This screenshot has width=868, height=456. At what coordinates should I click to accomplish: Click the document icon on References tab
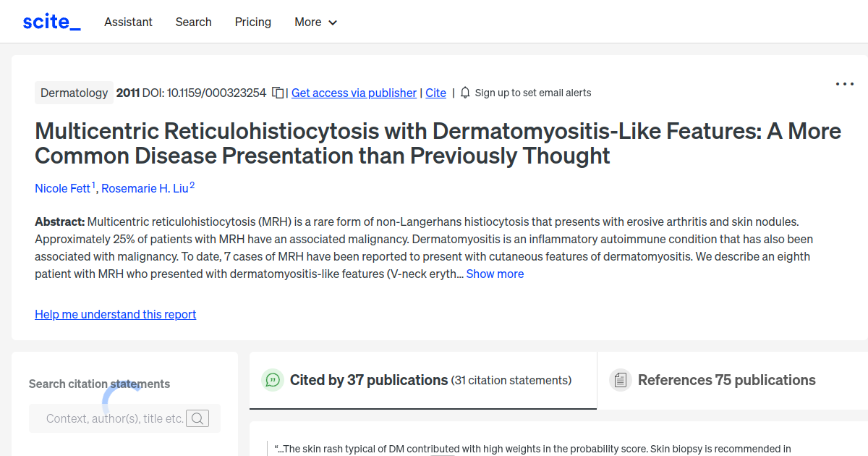pyautogui.click(x=621, y=379)
